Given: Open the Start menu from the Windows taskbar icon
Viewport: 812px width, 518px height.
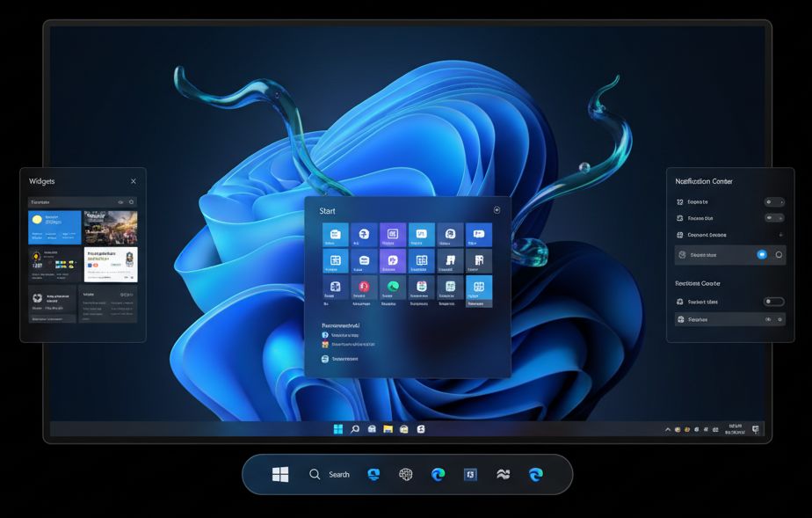Looking at the screenshot, I should pos(337,428).
